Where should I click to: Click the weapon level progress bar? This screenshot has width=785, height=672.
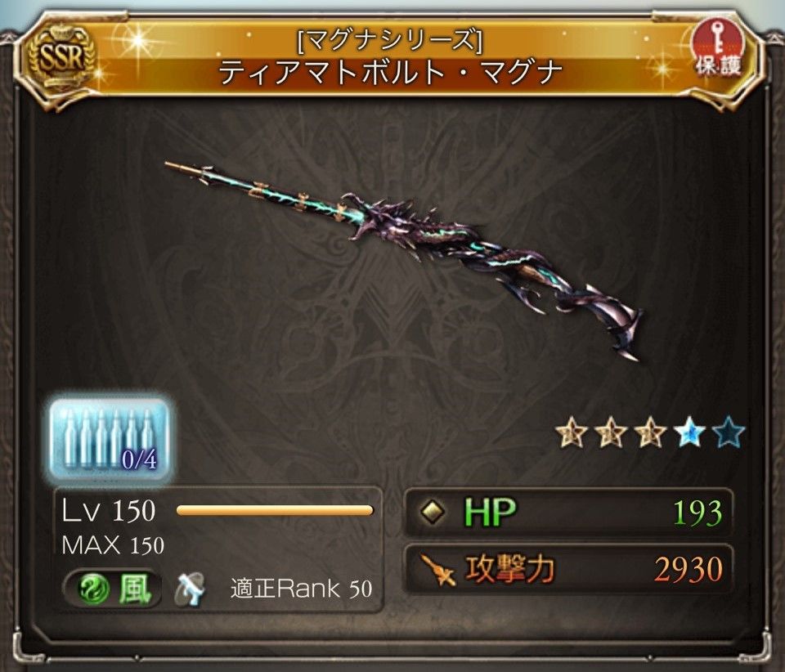[275, 510]
